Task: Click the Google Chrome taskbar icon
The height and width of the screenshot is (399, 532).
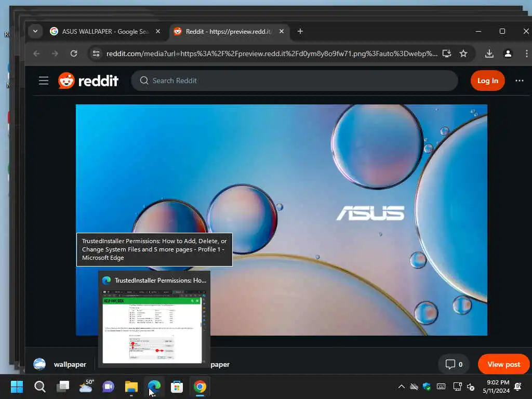Action: 200,387
